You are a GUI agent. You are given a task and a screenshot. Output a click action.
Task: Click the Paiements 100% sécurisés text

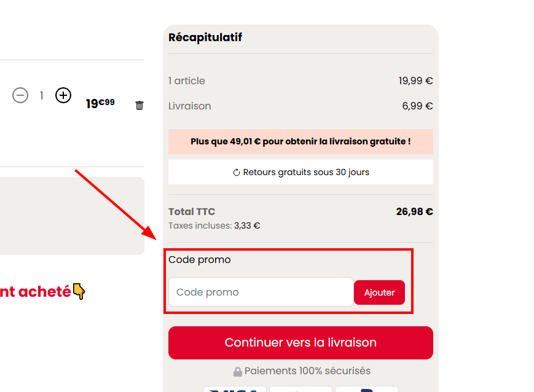tap(307, 371)
